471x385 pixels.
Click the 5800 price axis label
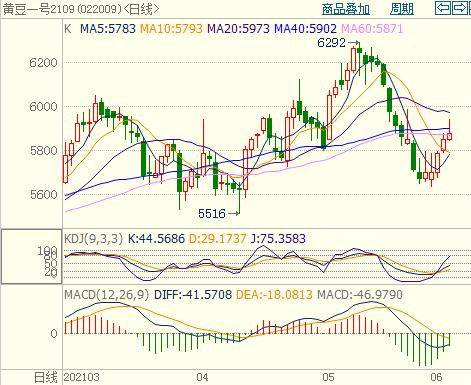43,151
